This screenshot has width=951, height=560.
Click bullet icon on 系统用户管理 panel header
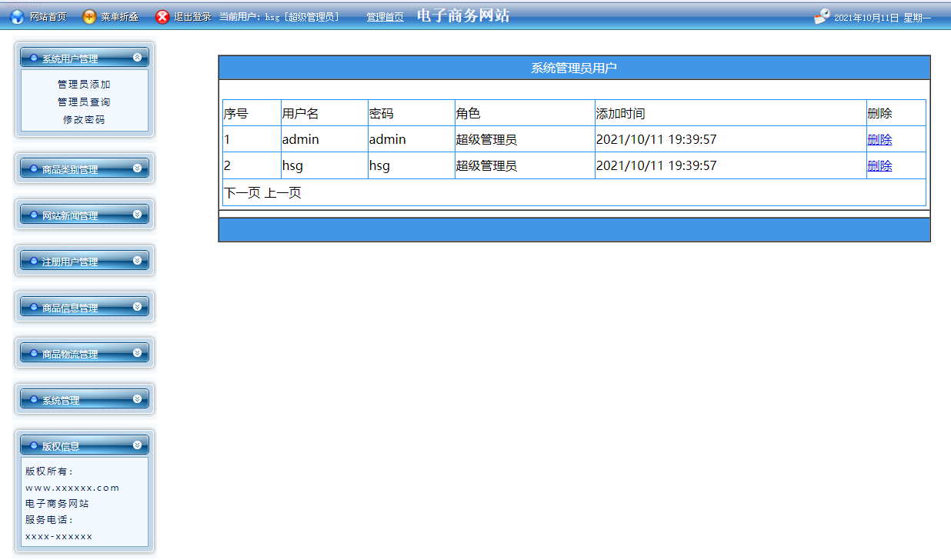[34, 58]
